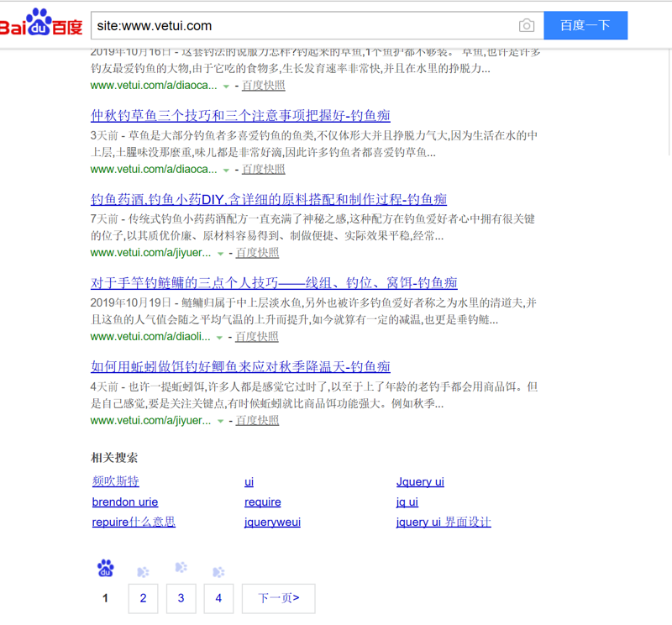Open result 如何用蚯蚓做饵钓好鲫鱼
Viewport: 672px width, 625px height.
[x=240, y=366]
